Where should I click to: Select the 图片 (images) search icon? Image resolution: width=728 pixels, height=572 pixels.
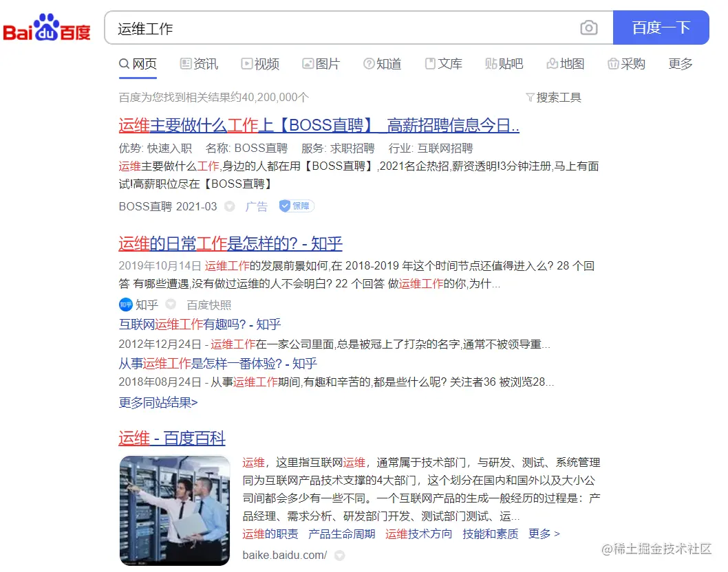308,63
